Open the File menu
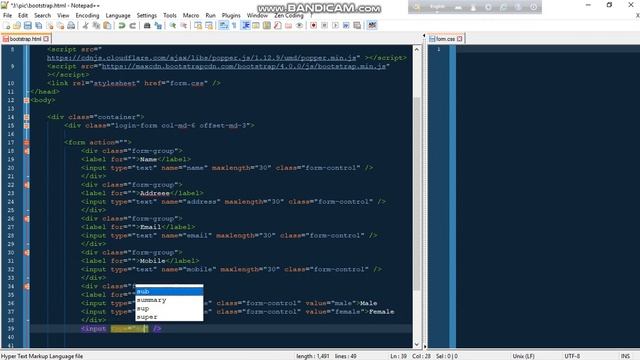This screenshot has width=640, height=360. coord(7,15)
